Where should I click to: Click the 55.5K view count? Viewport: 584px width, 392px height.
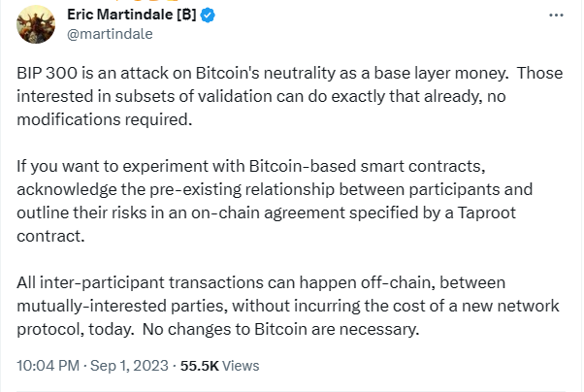[199, 366]
